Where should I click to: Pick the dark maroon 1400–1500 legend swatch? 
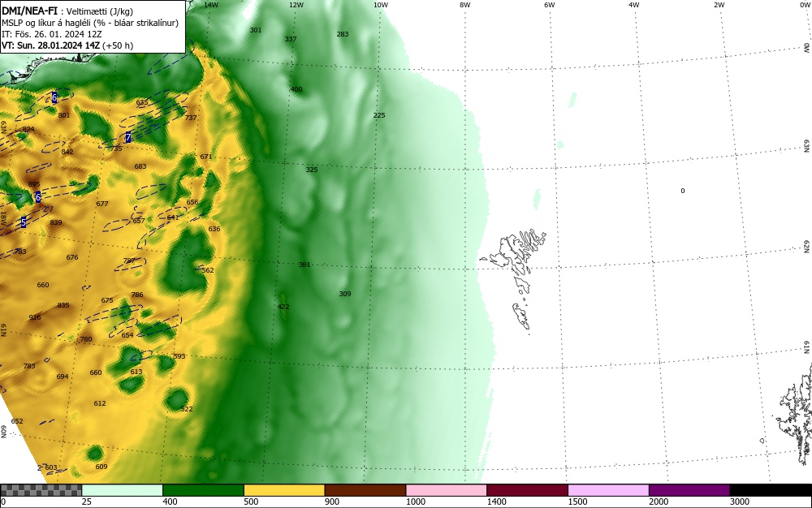(527, 490)
